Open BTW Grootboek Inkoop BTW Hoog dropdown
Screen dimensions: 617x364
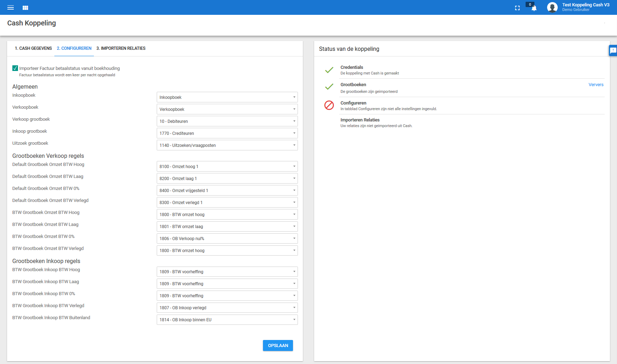coord(227,271)
